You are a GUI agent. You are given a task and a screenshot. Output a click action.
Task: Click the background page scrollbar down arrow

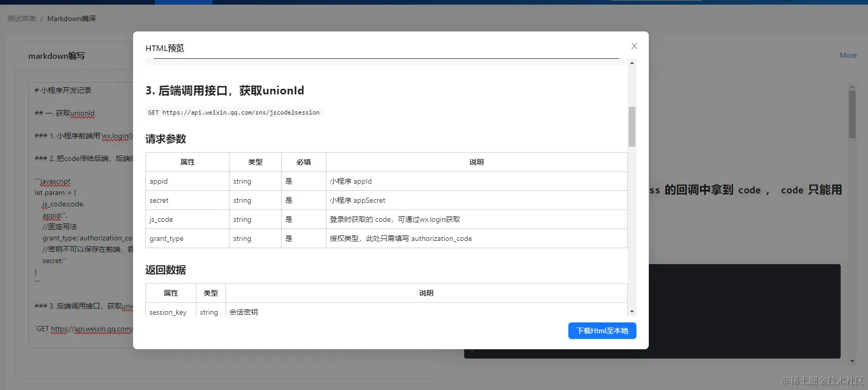[x=852, y=361]
